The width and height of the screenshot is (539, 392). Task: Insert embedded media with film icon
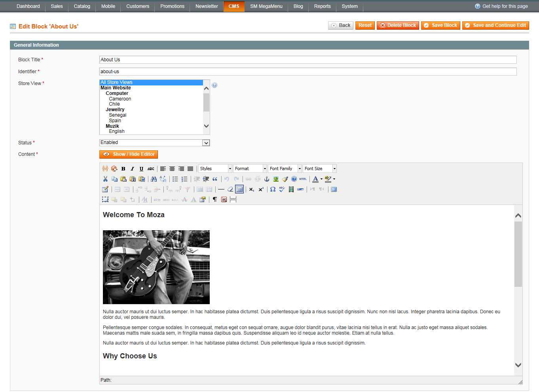[291, 189]
